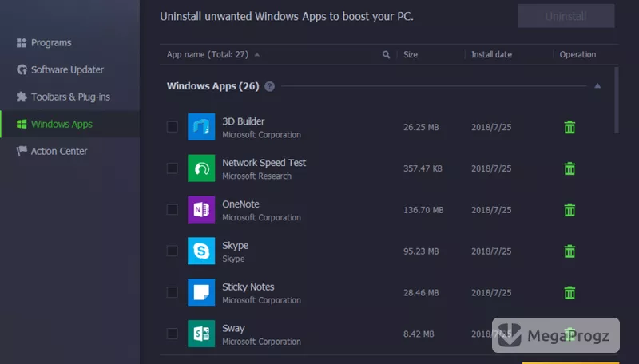Toggle sort arrow next to App name
Screen dimensions: 639x364
pyautogui.click(x=257, y=54)
